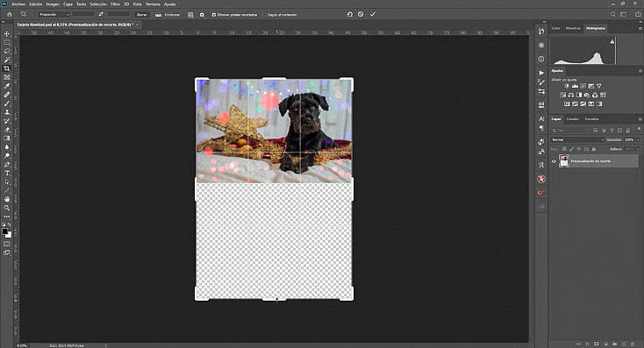
Task: Open crop overlay grid options
Action: pyautogui.click(x=190, y=15)
